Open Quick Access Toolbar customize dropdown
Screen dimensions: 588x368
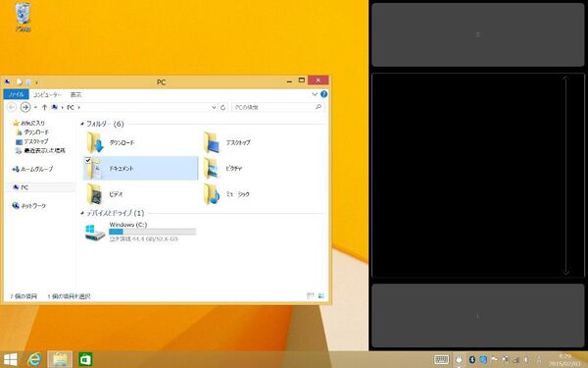tap(36, 82)
